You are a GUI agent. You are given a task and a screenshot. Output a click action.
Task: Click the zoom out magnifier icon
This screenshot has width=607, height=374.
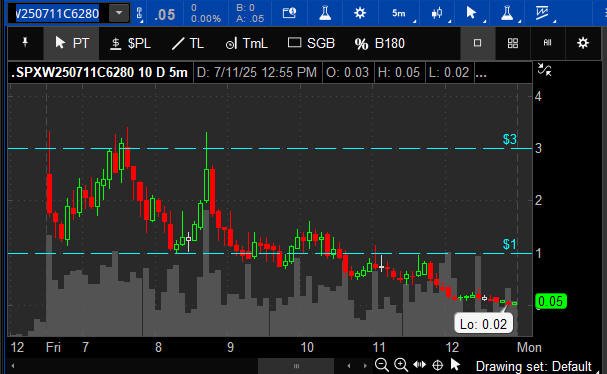coord(382,365)
